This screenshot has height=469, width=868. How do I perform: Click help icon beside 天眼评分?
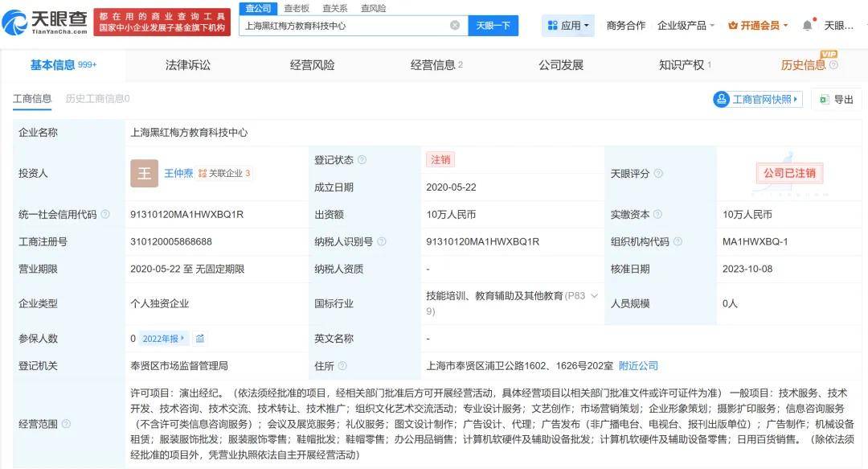[658, 174]
